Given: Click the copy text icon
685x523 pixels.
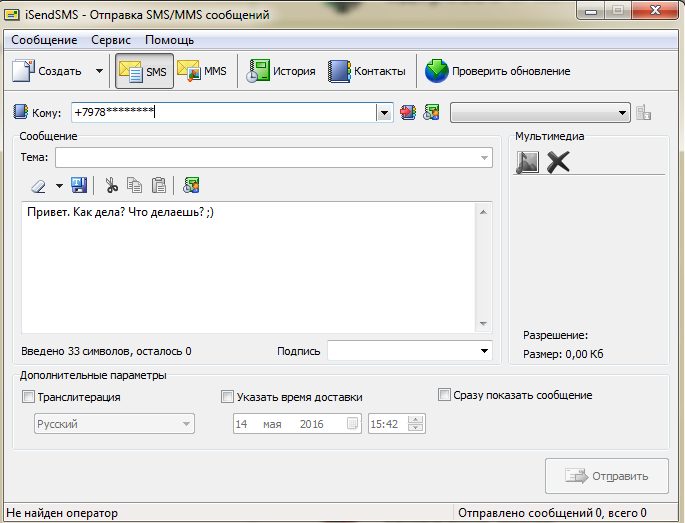Looking at the screenshot, I should 135,185.
